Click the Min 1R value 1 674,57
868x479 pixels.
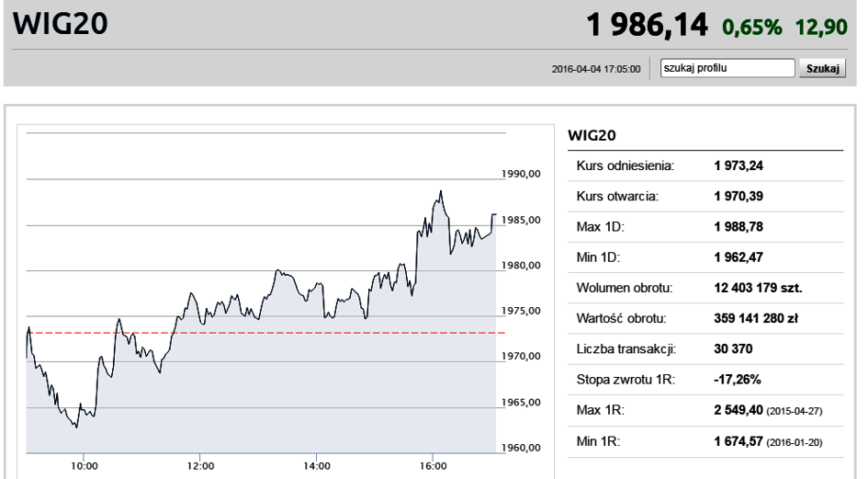[738, 442]
